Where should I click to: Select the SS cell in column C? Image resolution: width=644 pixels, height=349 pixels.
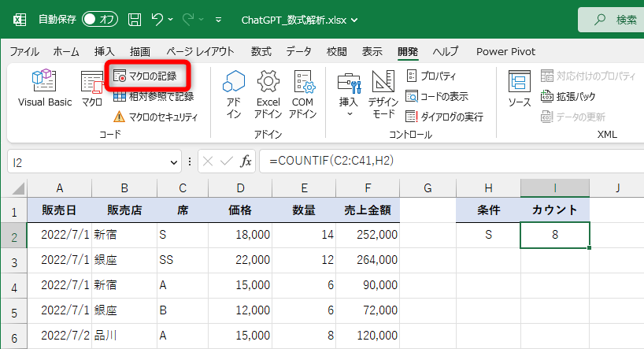[x=183, y=260]
